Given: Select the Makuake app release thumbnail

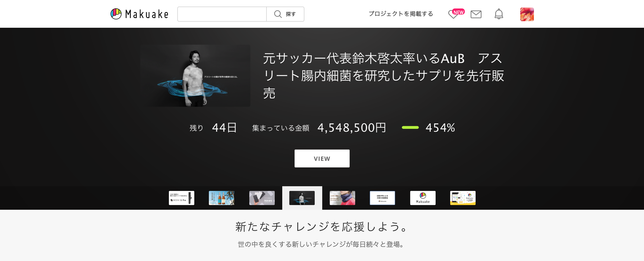Looking at the screenshot, I should (463, 198).
